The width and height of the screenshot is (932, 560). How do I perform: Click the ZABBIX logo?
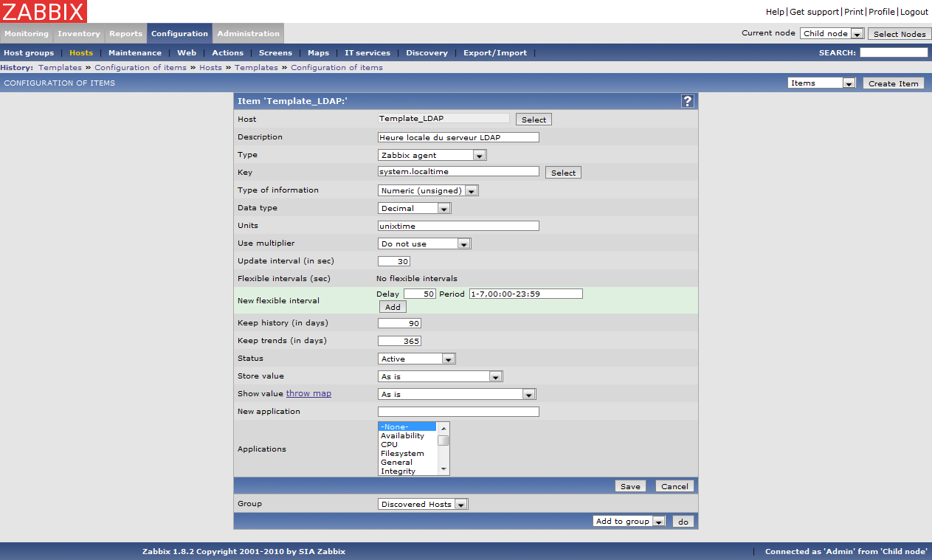pos(44,11)
